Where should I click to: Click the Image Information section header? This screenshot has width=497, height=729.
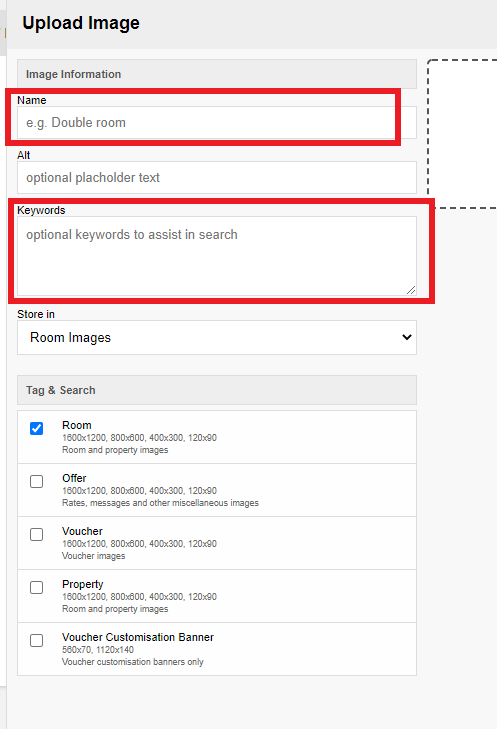(217, 74)
